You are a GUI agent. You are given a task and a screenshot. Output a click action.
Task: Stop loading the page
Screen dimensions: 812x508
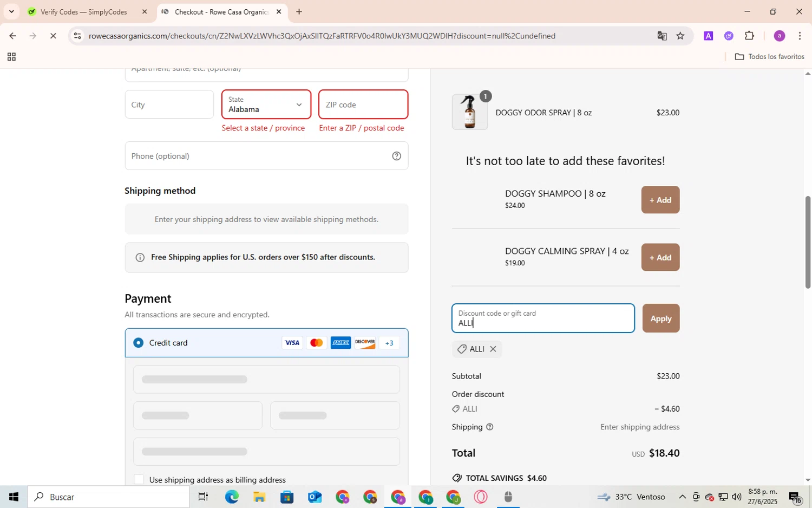pyautogui.click(x=53, y=36)
